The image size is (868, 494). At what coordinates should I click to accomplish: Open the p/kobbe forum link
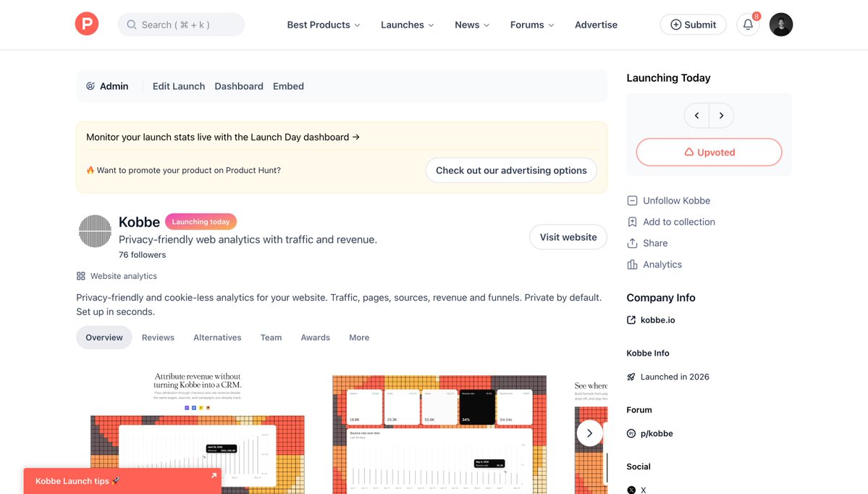click(x=657, y=433)
